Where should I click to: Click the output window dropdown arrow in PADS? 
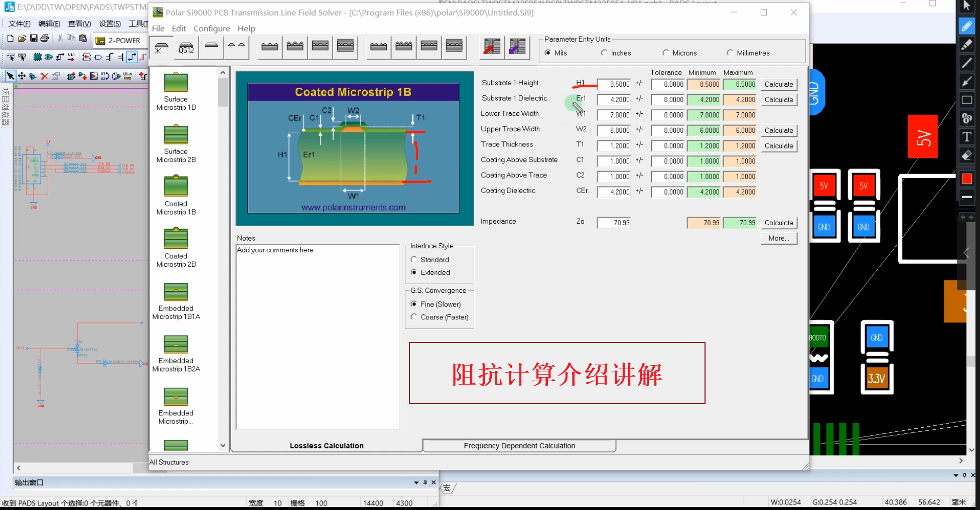pyautogui.click(x=416, y=482)
